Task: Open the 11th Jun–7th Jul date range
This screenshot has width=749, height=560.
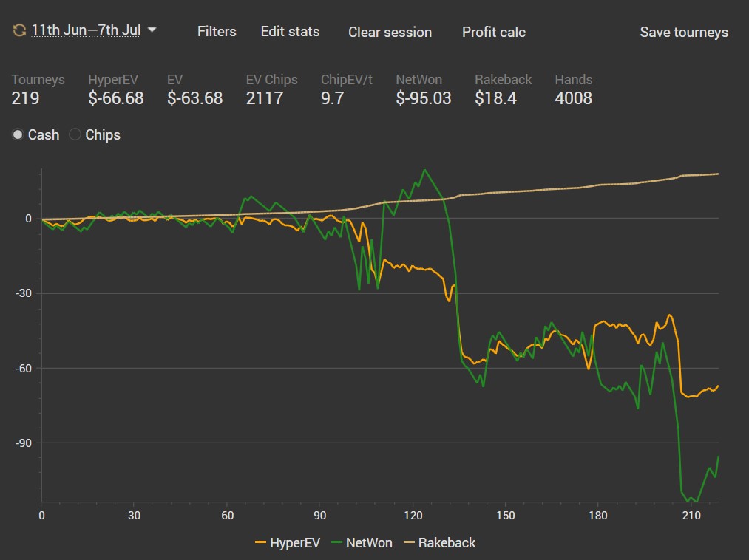Action: pos(86,30)
